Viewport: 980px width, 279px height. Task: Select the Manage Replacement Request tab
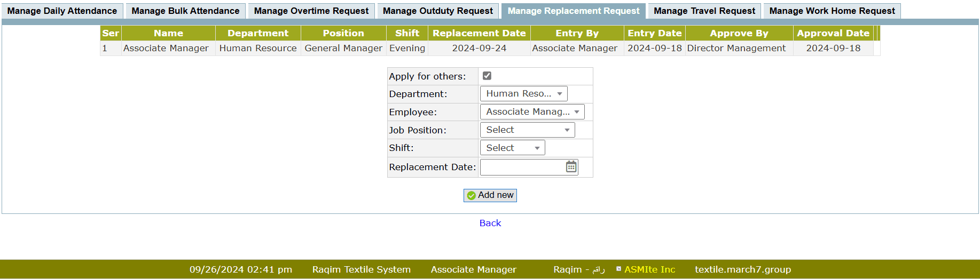(x=574, y=11)
